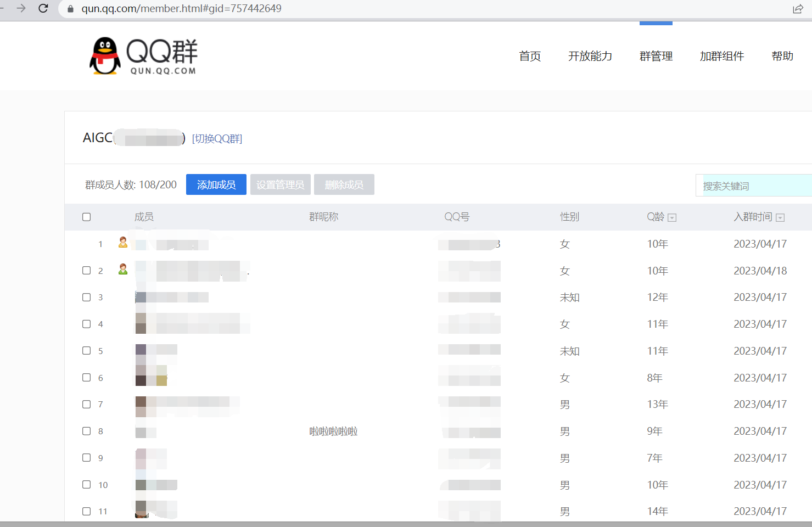Tick the checkbox for member row 11
Screen dimensions: 812x527
pos(86,511)
